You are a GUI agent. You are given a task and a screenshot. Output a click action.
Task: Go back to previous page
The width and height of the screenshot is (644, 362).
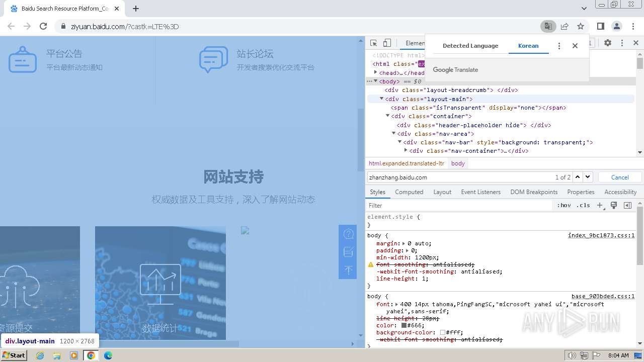11,26
